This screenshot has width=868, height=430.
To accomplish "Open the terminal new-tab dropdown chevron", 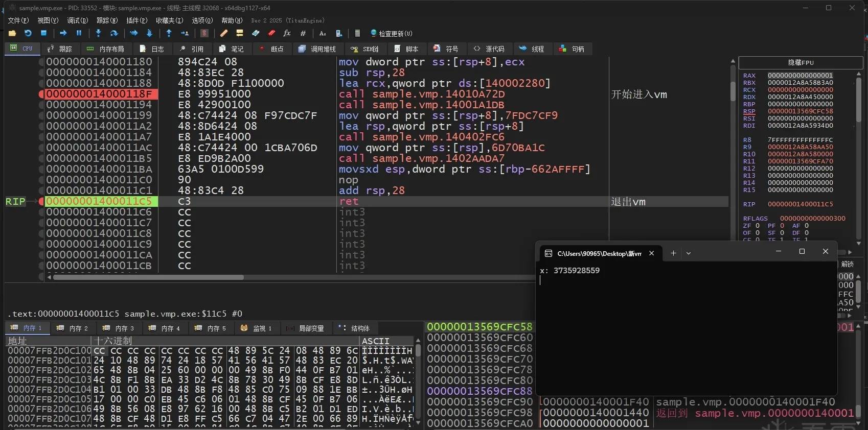I will (x=689, y=253).
